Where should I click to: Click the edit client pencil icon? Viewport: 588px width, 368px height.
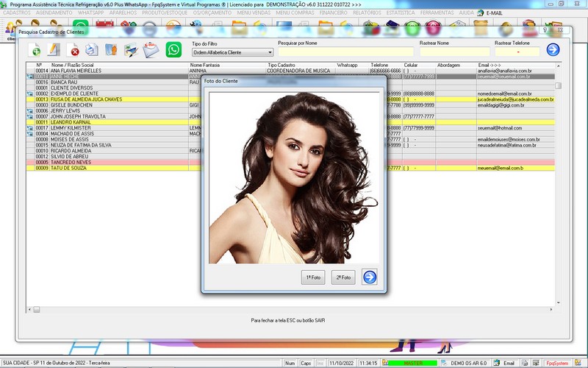[x=54, y=50]
